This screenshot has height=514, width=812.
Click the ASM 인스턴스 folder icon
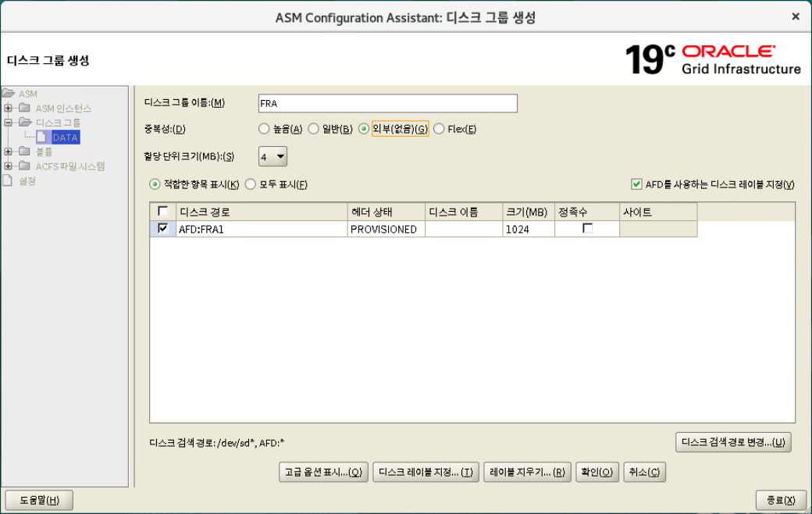tap(24, 108)
